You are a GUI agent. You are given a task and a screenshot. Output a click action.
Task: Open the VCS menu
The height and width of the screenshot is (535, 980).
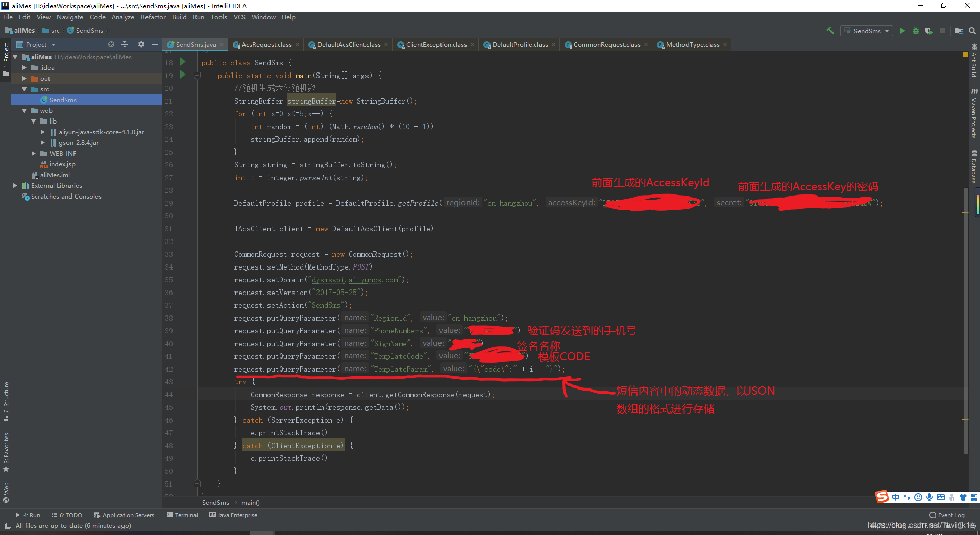239,17
